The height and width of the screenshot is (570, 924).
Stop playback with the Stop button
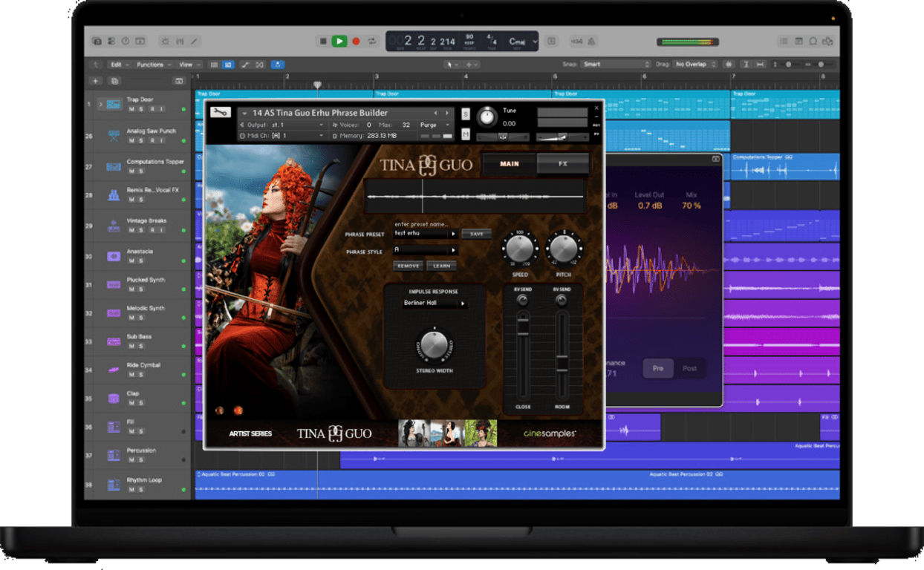pos(323,42)
